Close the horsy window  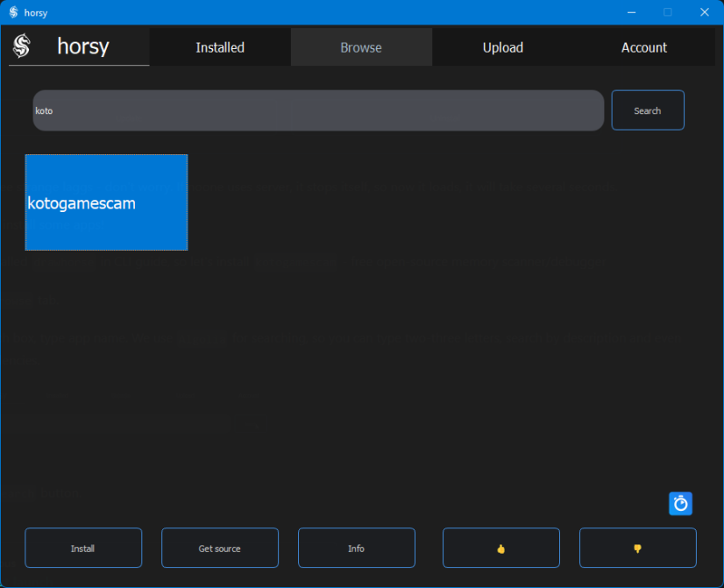[x=704, y=12]
